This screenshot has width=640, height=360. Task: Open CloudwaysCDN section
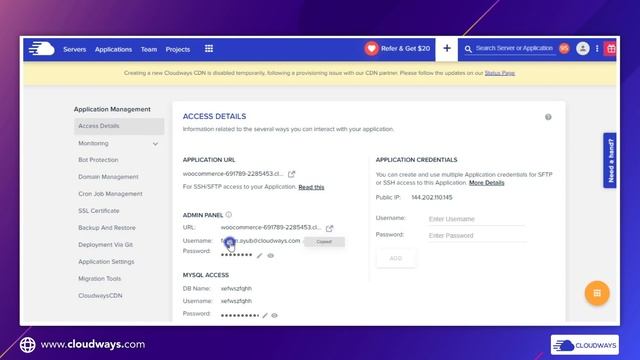(x=100, y=296)
